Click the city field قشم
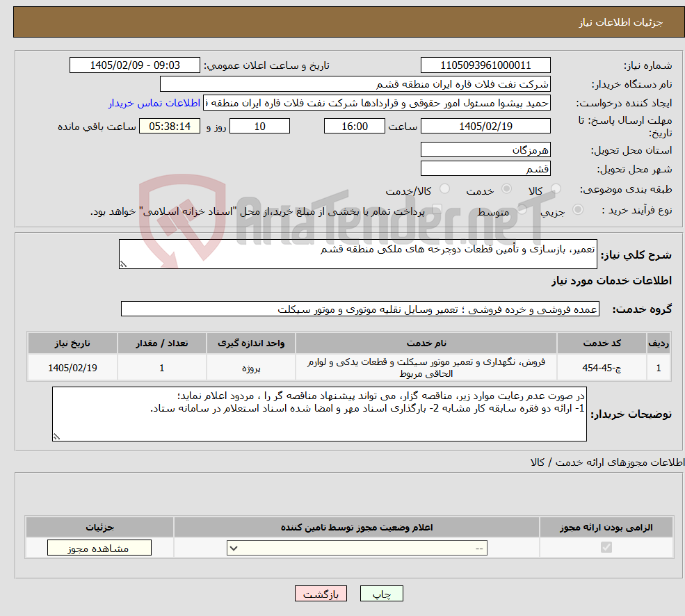This screenshot has width=685, height=616. click(485, 169)
